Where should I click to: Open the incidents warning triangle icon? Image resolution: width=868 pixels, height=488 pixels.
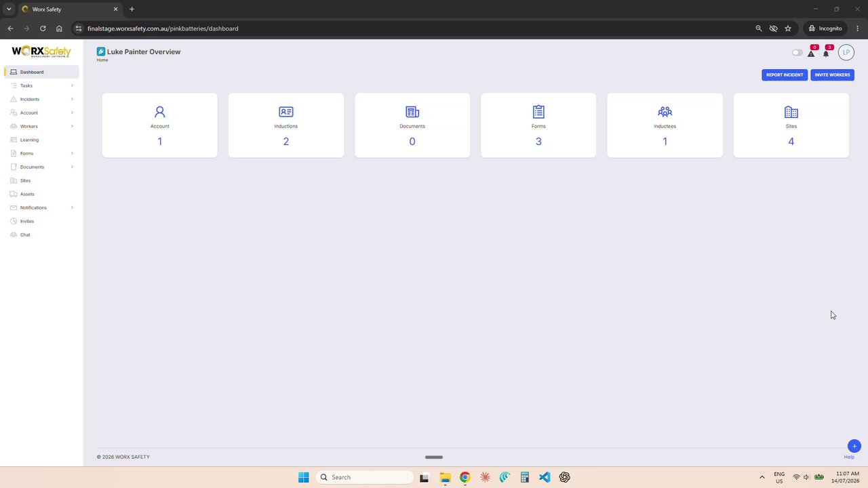[x=811, y=54]
